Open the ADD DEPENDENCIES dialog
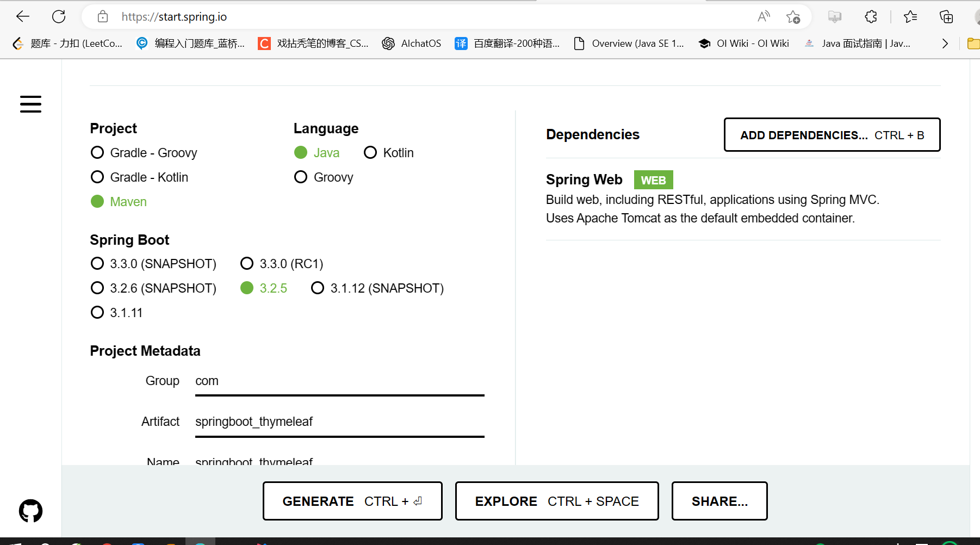Image resolution: width=980 pixels, height=545 pixels. pos(832,134)
